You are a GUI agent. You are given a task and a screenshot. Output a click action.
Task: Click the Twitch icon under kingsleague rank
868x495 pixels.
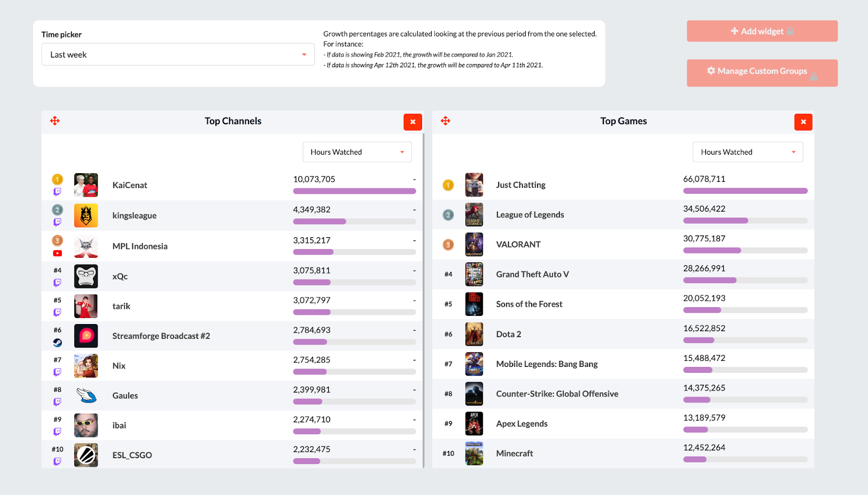58,222
